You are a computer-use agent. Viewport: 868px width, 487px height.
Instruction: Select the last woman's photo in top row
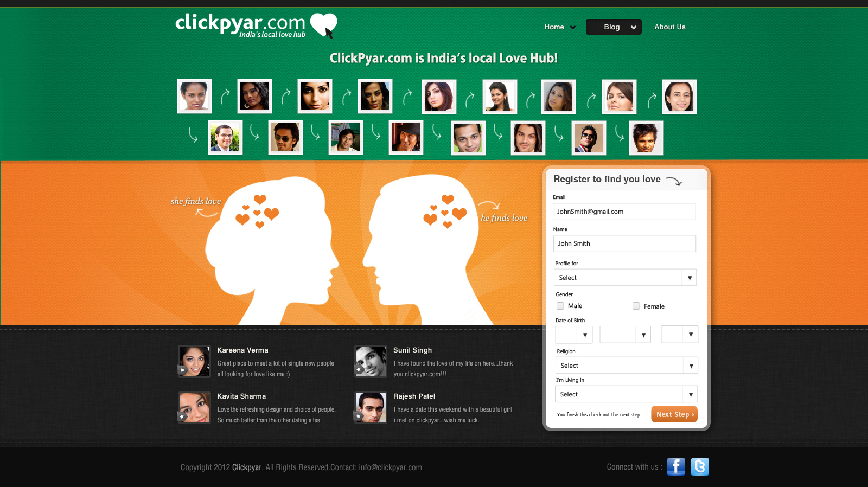click(x=679, y=97)
